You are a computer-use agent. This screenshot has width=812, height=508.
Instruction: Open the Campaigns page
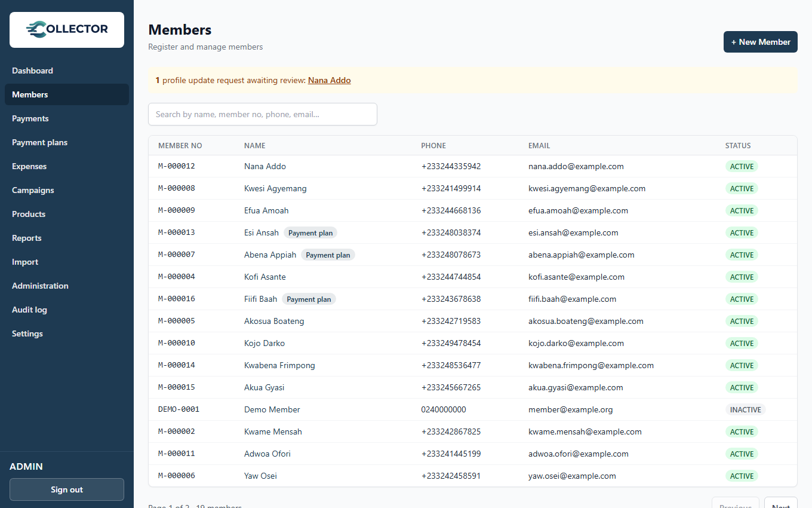tap(67, 190)
